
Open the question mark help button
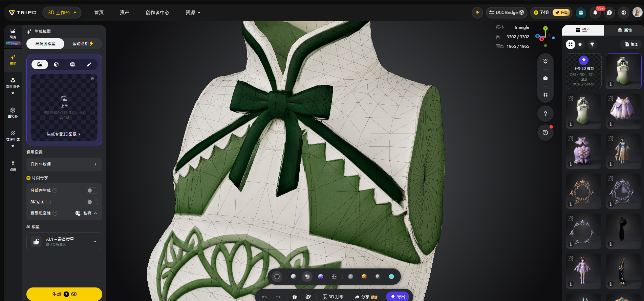[x=545, y=114]
